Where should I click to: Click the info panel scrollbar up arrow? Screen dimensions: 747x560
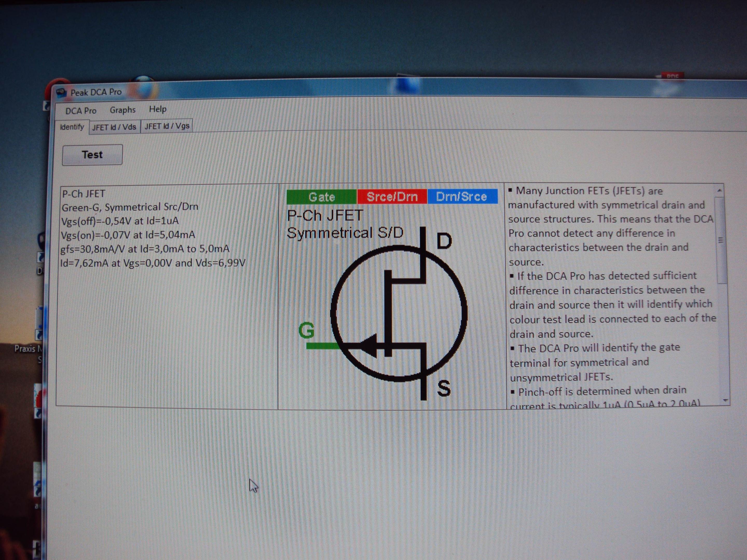tap(720, 191)
